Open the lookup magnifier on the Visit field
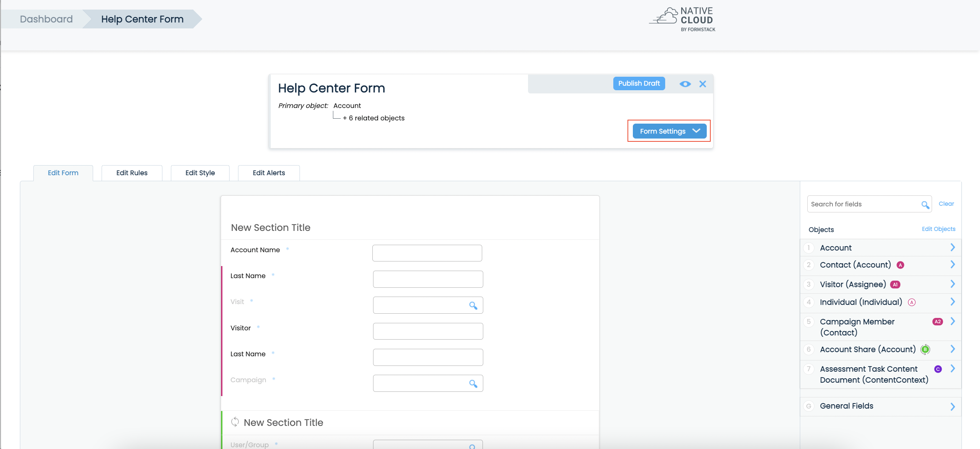980x449 pixels. [x=474, y=305]
